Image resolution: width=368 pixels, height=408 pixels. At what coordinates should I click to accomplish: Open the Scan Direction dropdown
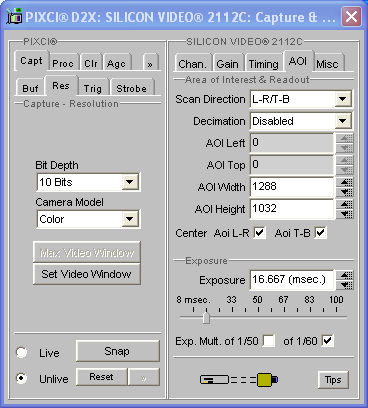coord(343,99)
